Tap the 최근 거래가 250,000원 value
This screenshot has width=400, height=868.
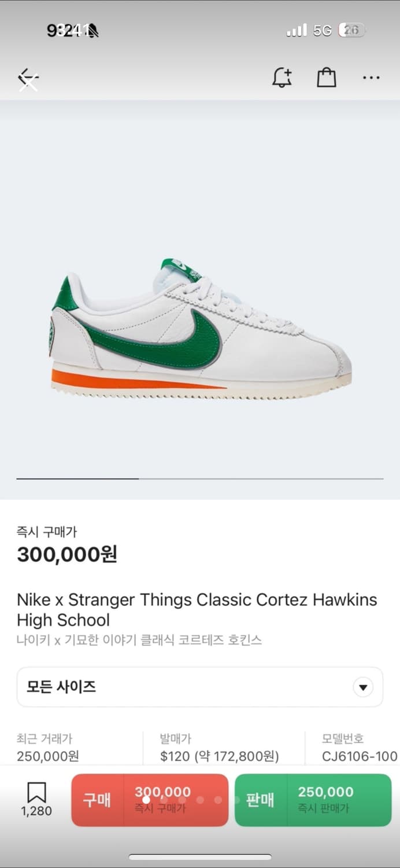coord(48,756)
